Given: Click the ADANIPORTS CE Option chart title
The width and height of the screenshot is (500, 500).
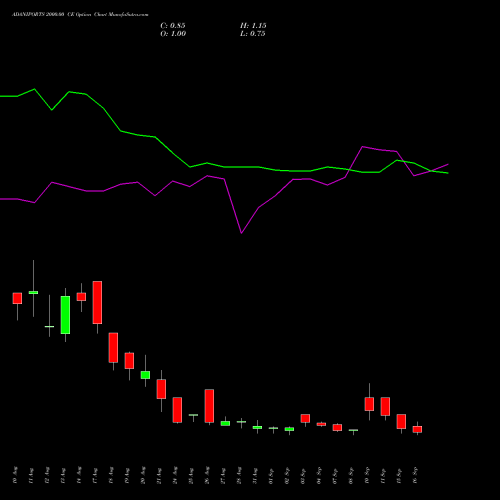Looking at the screenshot, I should click(80, 15).
